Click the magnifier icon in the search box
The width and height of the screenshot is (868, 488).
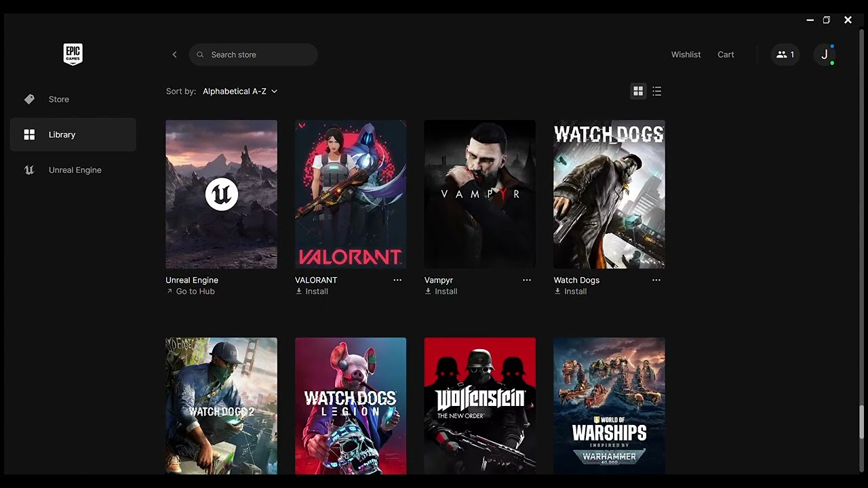tap(200, 54)
